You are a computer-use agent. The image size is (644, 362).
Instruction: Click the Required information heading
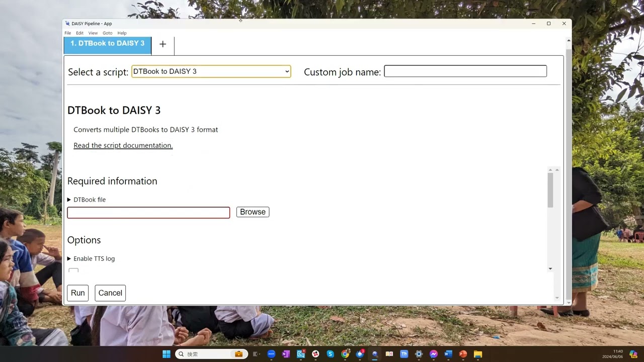[112, 181]
